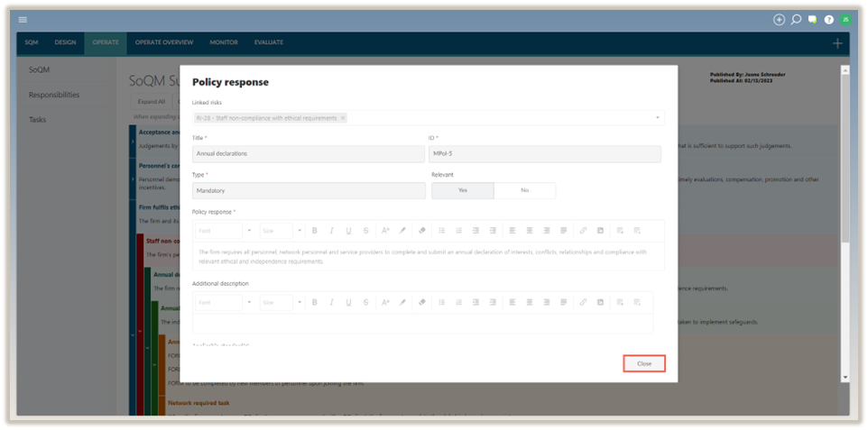Remove the R-28 linked risk tag
The width and height of the screenshot is (868, 430).
pyautogui.click(x=343, y=118)
